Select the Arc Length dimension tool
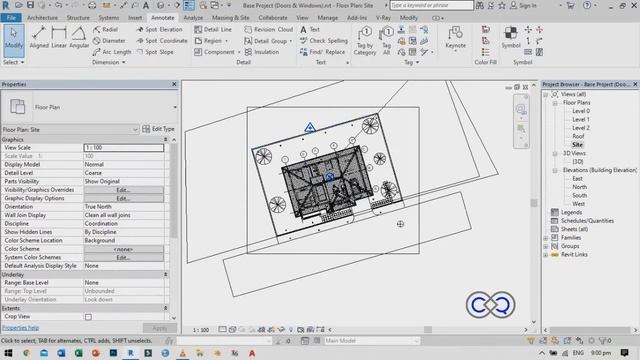Screen dimensions: 640x360 112,52
